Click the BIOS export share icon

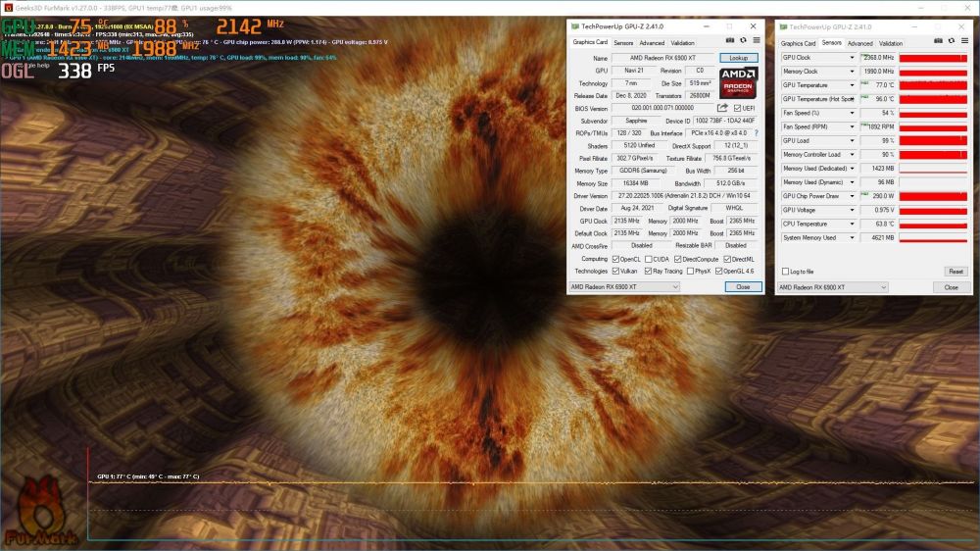click(x=722, y=108)
